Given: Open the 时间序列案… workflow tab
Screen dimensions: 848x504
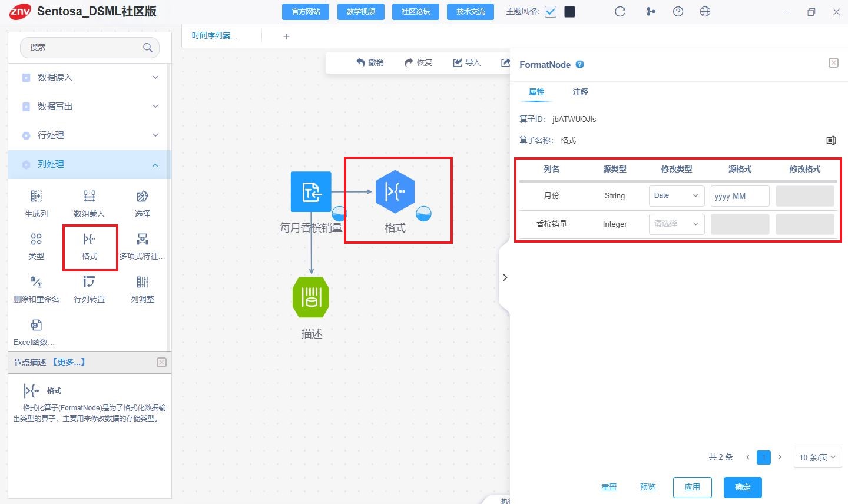Looking at the screenshot, I should coord(214,36).
